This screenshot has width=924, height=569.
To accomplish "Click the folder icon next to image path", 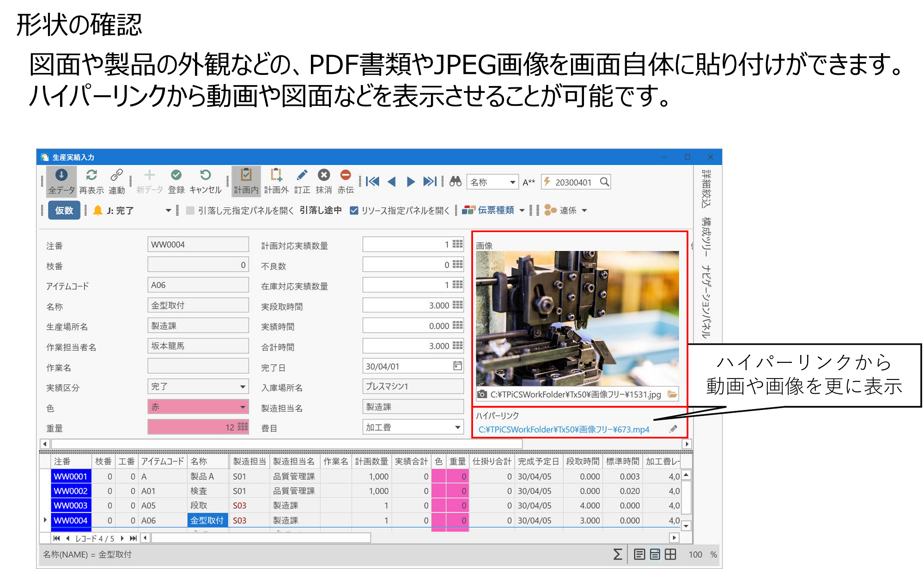I will pos(672,394).
